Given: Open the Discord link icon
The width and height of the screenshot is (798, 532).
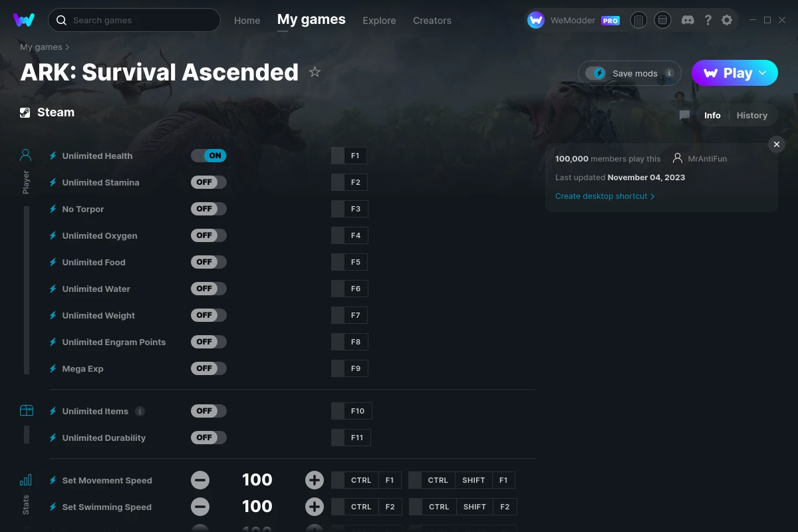Looking at the screenshot, I should click(688, 20).
